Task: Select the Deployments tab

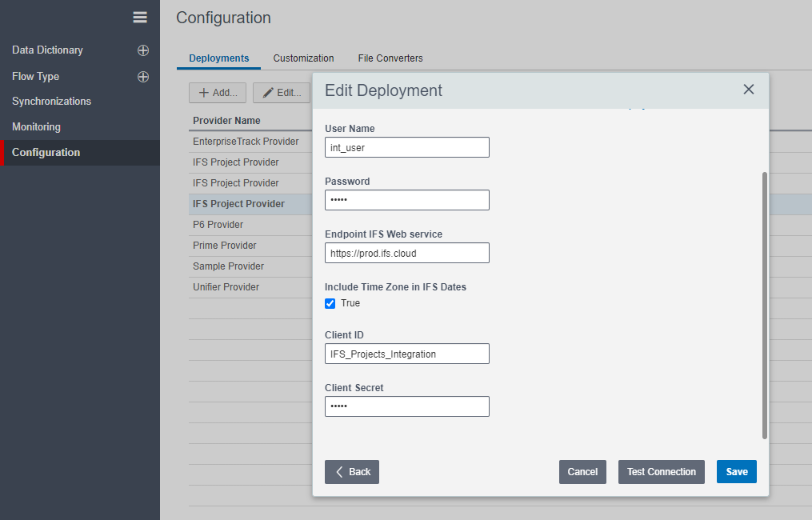Action: [218, 58]
